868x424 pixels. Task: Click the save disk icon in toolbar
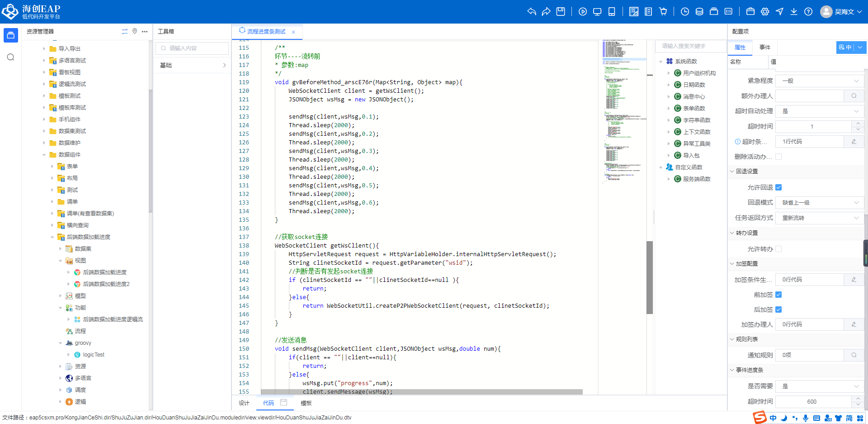pos(561,12)
